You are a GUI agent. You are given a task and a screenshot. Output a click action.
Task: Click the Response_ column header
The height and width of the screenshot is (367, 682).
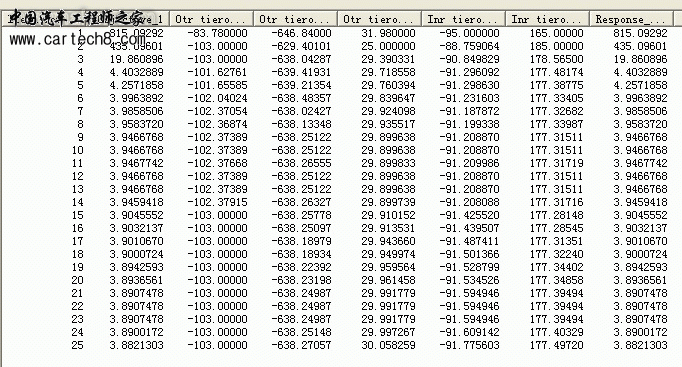click(631, 19)
